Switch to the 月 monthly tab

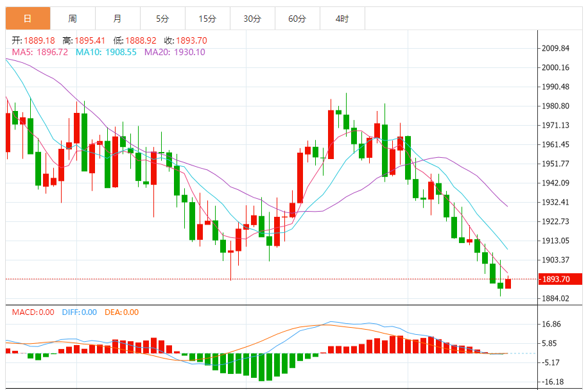click(x=117, y=19)
